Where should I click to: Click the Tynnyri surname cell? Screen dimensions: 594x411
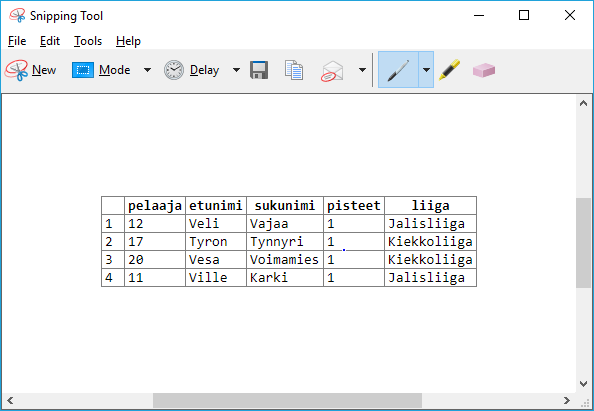pos(285,242)
